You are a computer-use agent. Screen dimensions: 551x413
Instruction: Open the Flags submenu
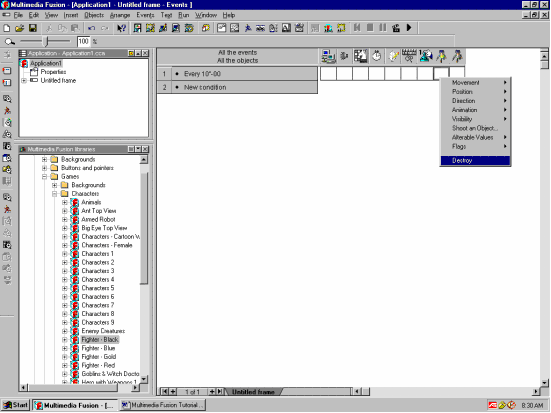[x=475, y=147]
